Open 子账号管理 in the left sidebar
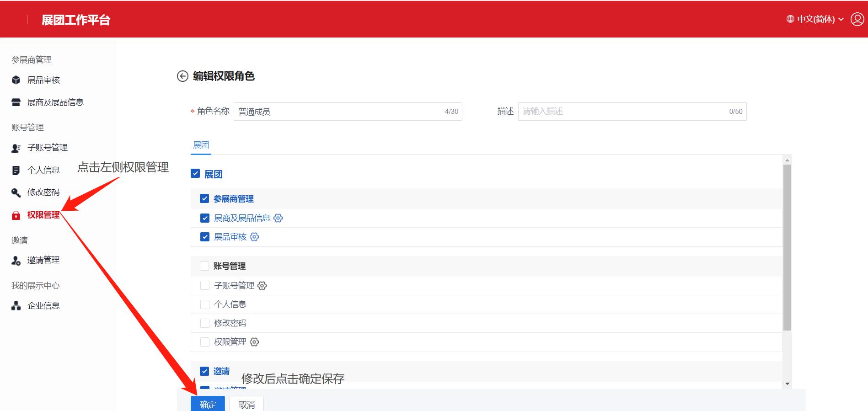The image size is (868, 411). coord(47,148)
